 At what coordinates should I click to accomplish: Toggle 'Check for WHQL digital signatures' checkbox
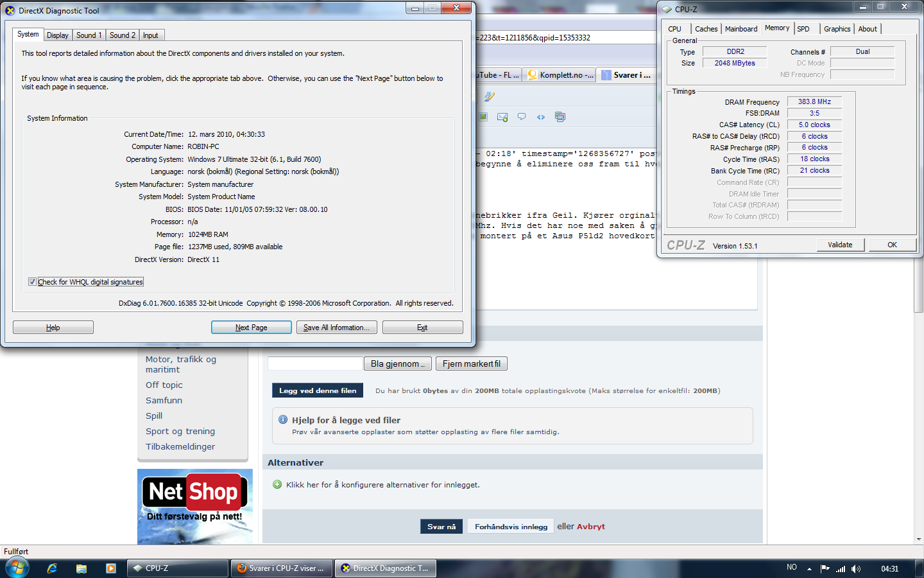click(x=32, y=282)
